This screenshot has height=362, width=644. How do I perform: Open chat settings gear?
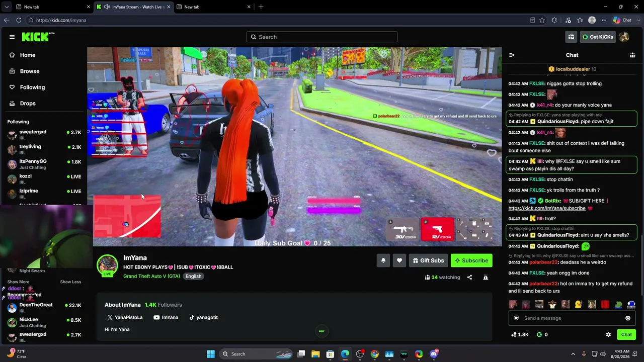click(608, 335)
